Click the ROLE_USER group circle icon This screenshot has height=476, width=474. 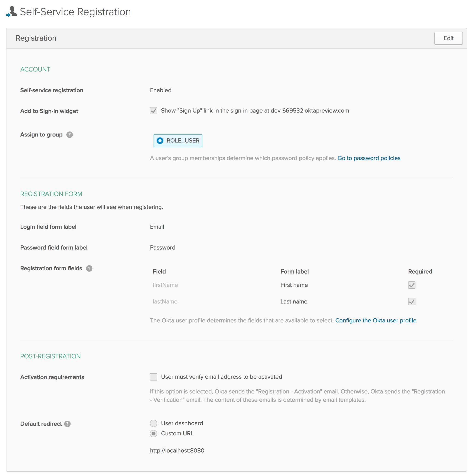[x=160, y=141]
